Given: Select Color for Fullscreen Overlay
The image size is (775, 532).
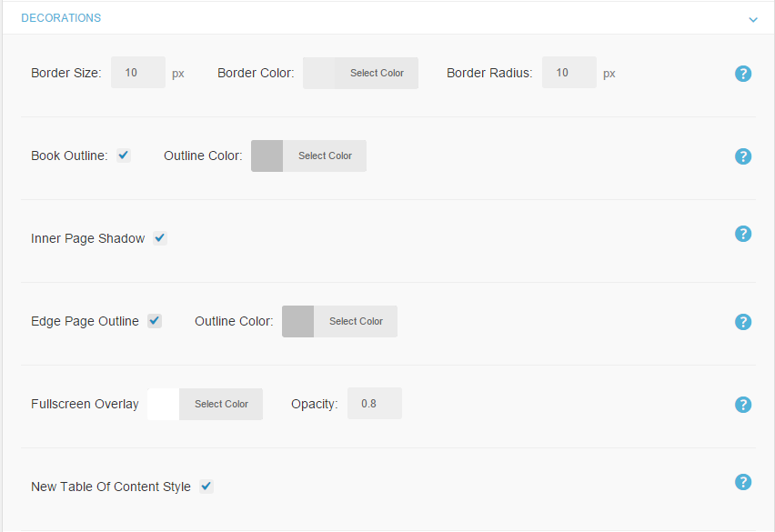Looking at the screenshot, I should 221,404.
